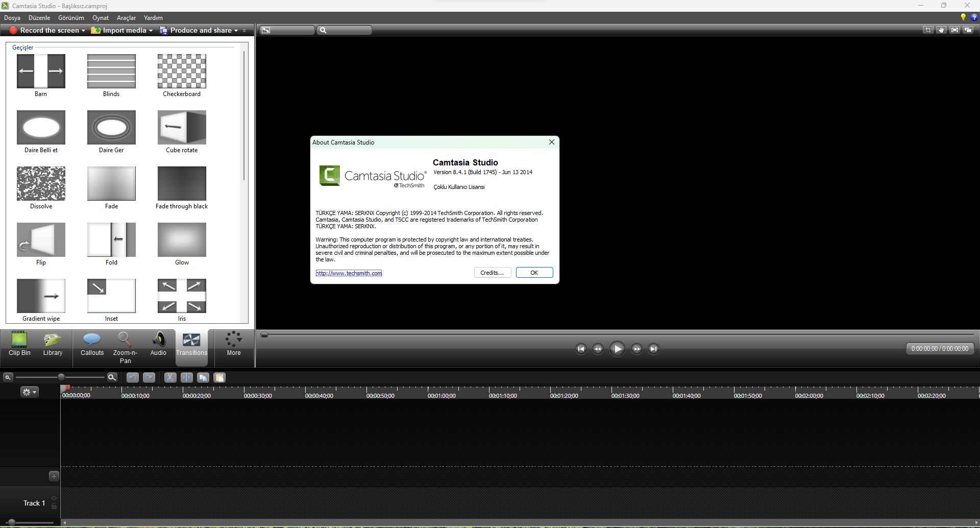980x528 pixels.
Task: Open the Araçlar menu
Action: coord(126,18)
